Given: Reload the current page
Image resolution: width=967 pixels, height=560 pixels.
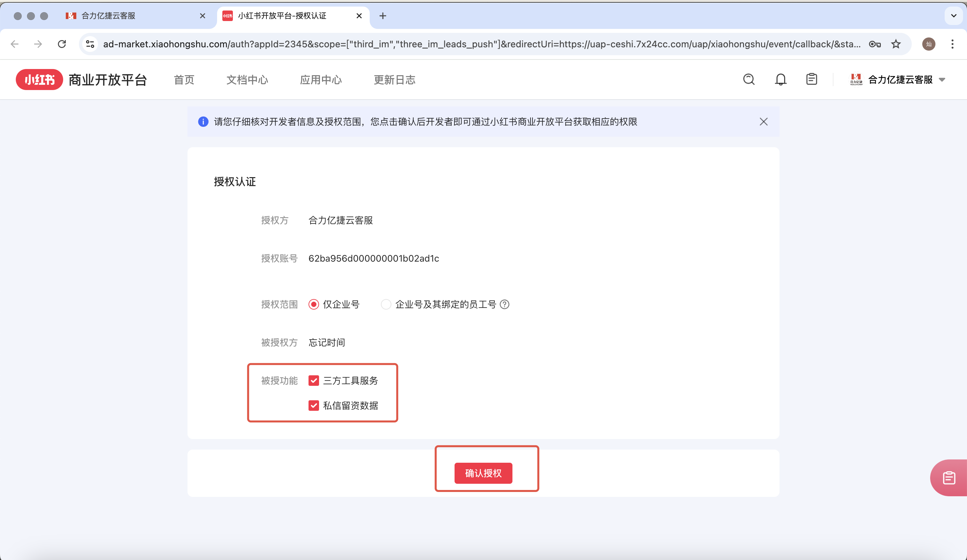Looking at the screenshot, I should pos(62,44).
